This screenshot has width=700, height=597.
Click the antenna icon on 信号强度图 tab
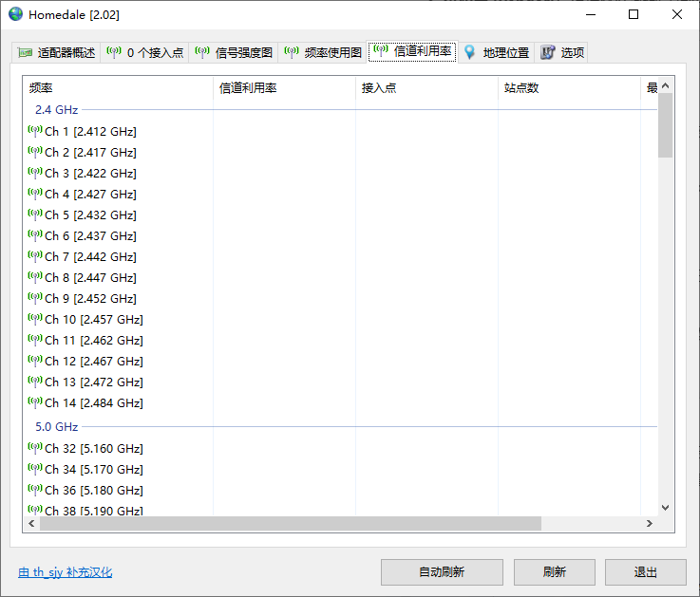(202, 52)
